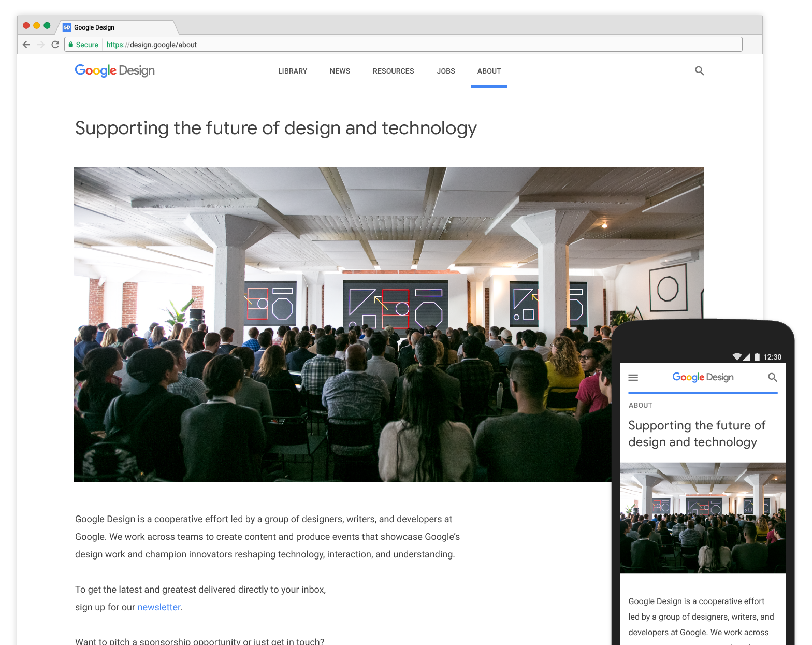Select the Google Design browser tab
812x645 pixels.
(117, 27)
